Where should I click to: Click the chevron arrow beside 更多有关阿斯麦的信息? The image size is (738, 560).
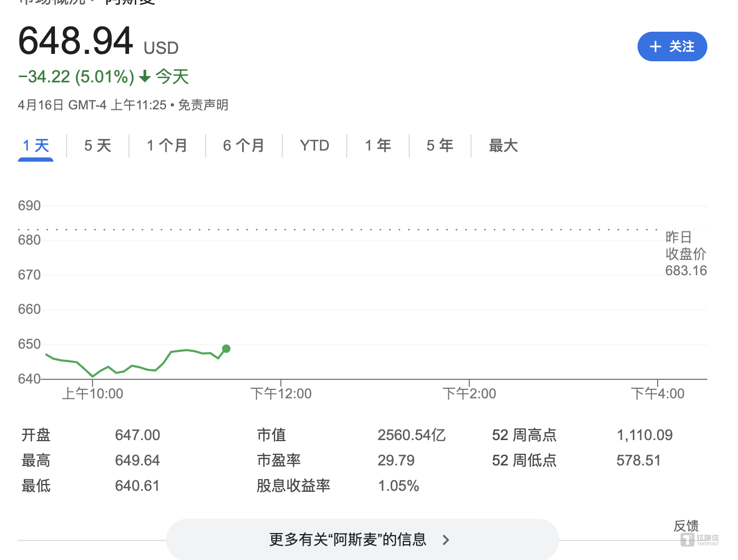446,540
